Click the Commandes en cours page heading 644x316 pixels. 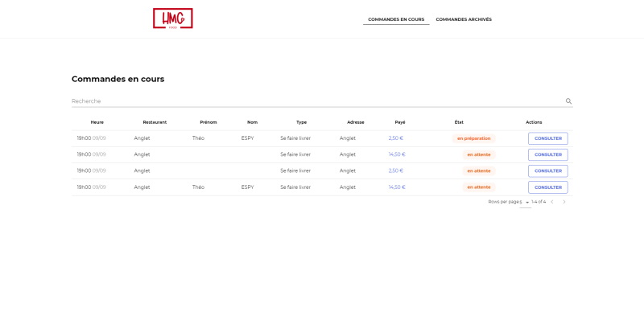[x=118, y=79]
